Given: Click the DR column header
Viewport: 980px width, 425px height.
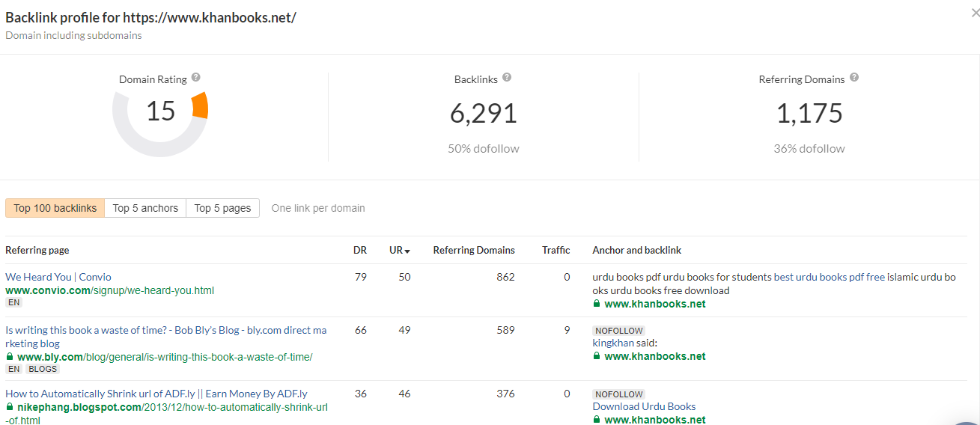Looking at the screenshot, I should point(360,250).
